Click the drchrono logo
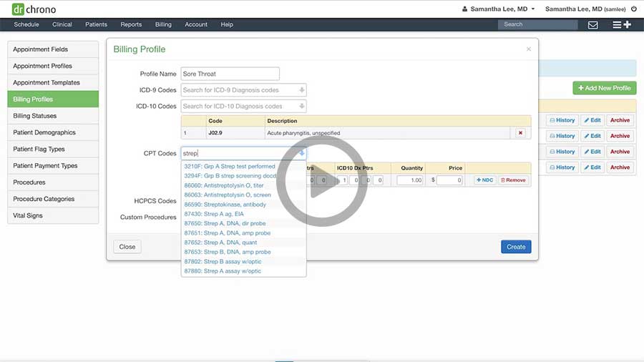The image size is (644, 362). (33, 9)
